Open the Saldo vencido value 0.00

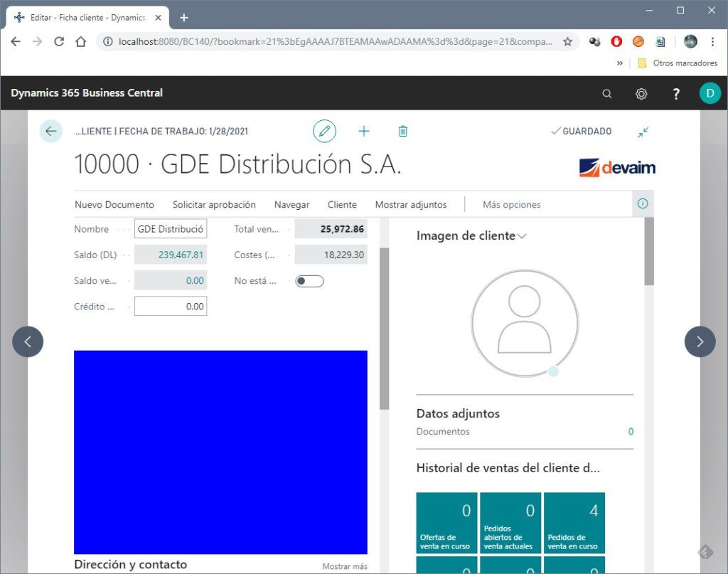195,281
